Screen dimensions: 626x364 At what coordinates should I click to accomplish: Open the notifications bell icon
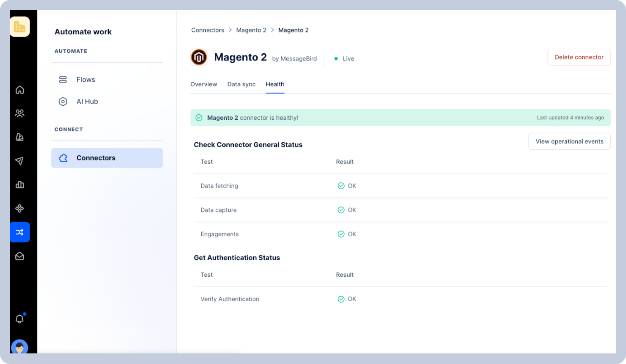tap(19, 319)
